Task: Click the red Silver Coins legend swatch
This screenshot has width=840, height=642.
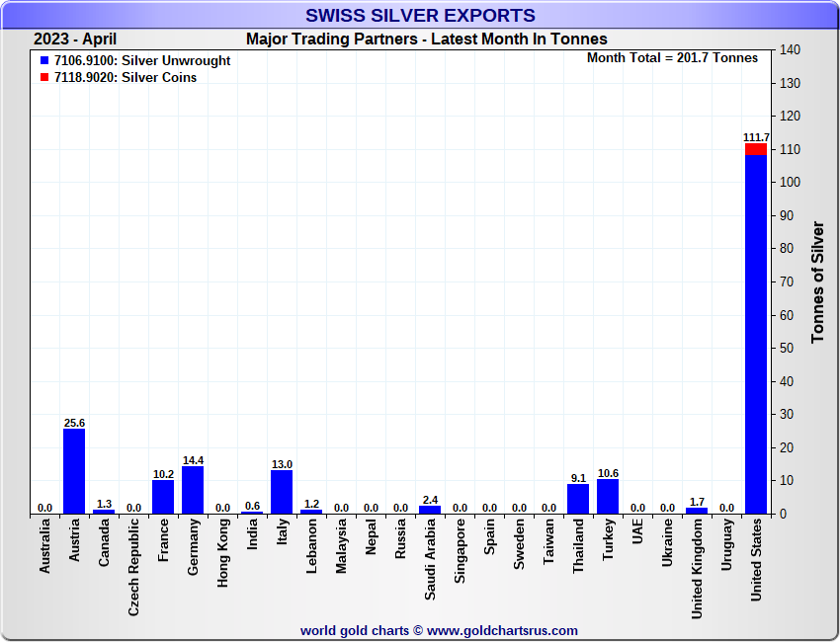Action: pyautogui.click(x=44, y=78)
